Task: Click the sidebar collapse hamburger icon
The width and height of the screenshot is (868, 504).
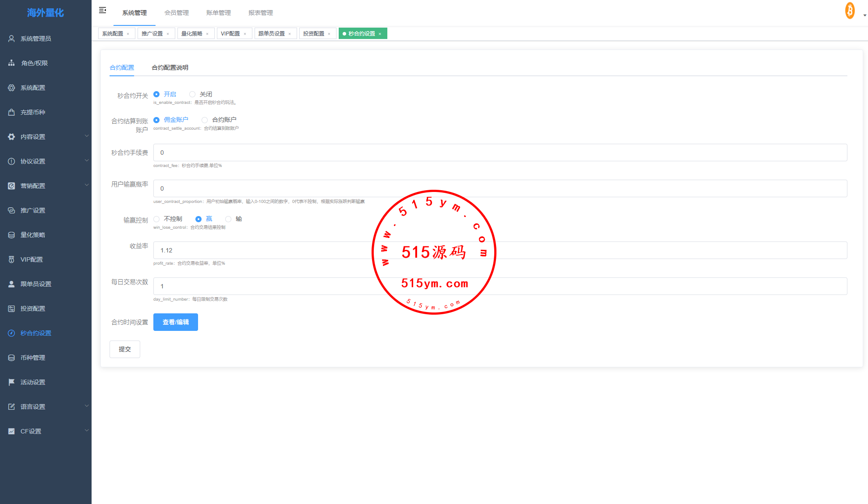Action: (x=103, y=10)
